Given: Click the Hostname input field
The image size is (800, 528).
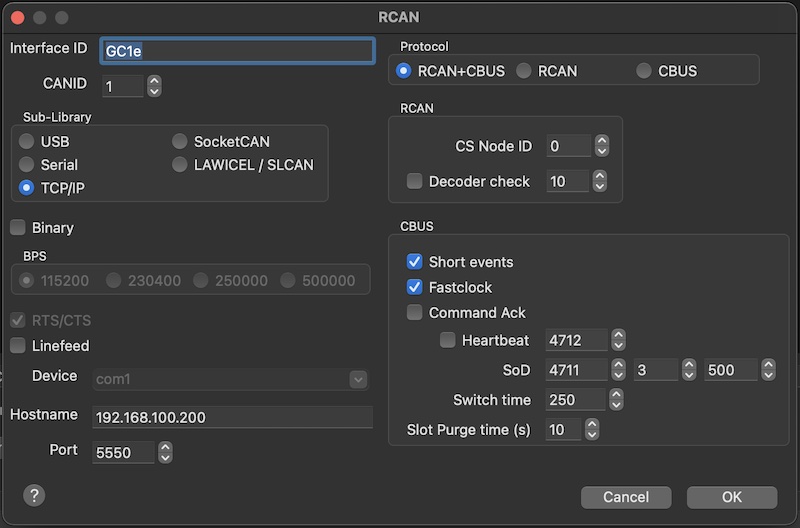Looking at the screenshot, I should point(232,417).
